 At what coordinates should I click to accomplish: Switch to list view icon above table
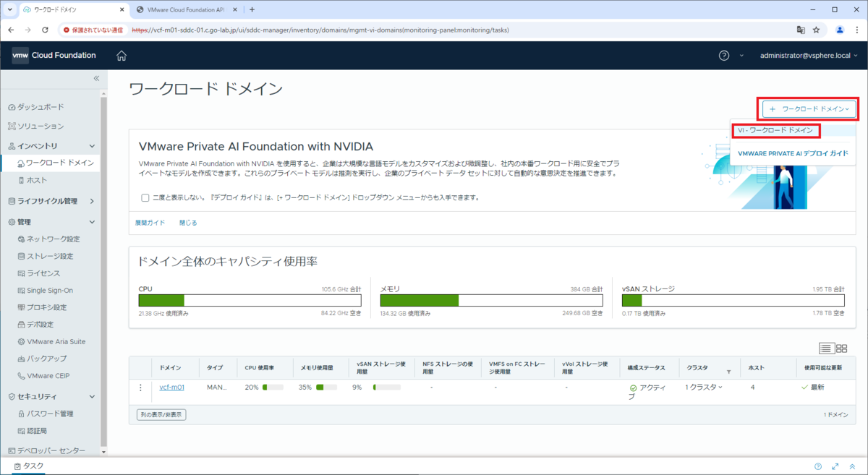tap(827, 348)
